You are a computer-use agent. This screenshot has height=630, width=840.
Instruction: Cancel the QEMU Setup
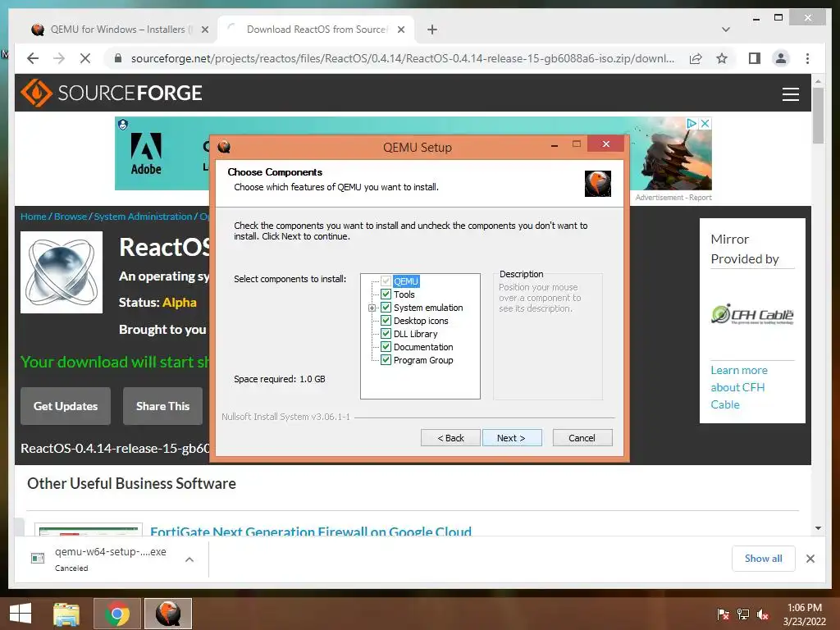tap(582, 438)
